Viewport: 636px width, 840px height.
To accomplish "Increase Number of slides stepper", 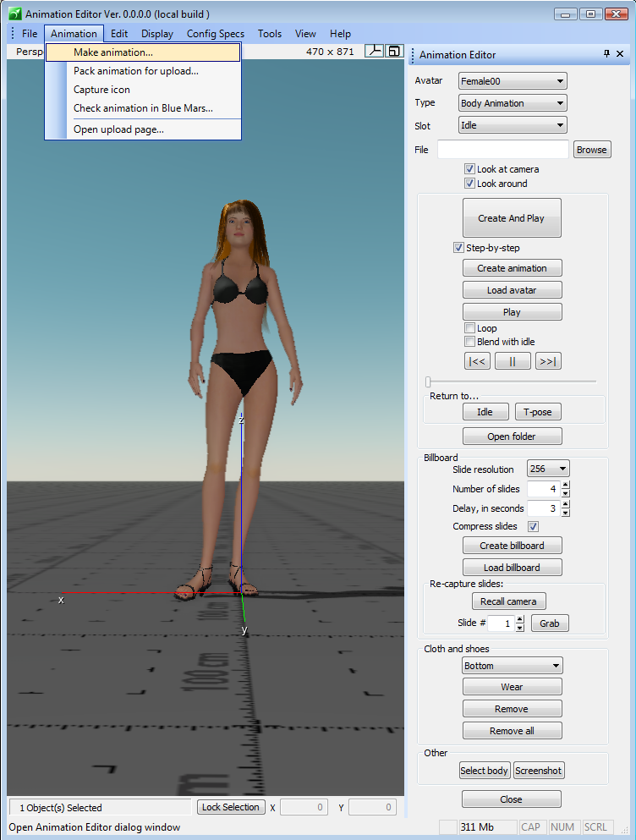I will click(x=566, y=485).
